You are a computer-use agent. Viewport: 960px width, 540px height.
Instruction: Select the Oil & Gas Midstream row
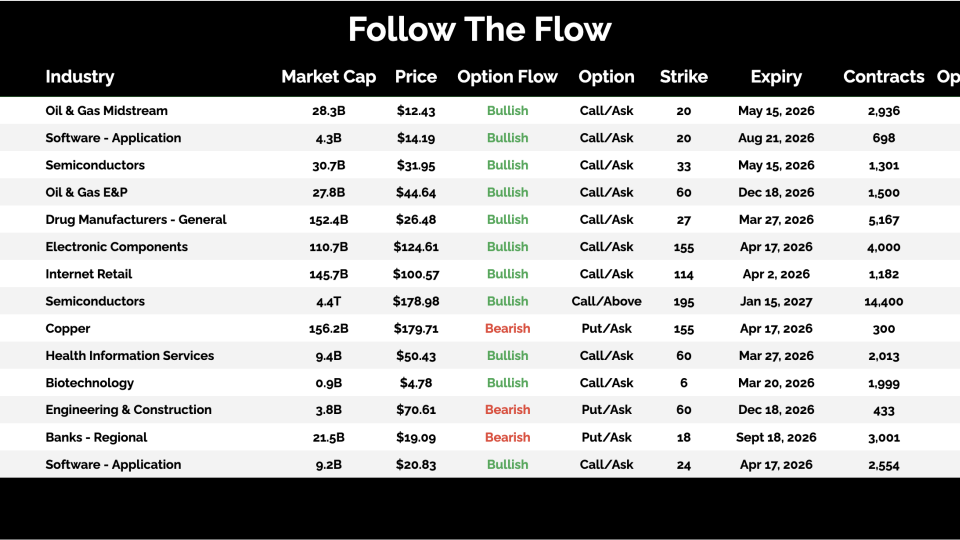pyautogui.click(x=107, y=111)
